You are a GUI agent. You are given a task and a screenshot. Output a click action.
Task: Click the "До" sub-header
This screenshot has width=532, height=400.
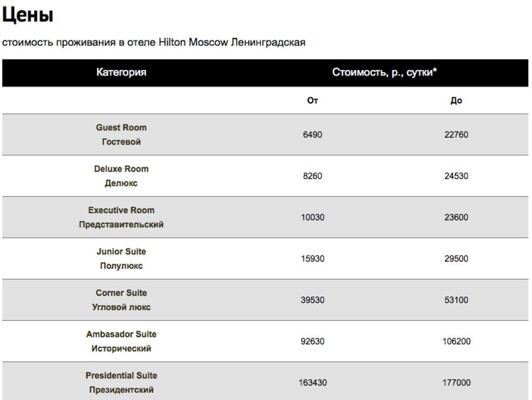coord(456,101)
